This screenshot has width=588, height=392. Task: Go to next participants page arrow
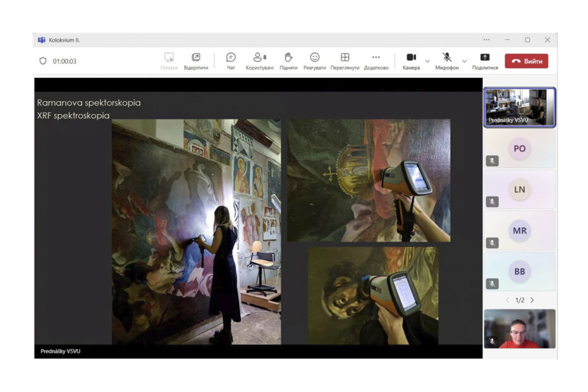(x=532, y=300)
